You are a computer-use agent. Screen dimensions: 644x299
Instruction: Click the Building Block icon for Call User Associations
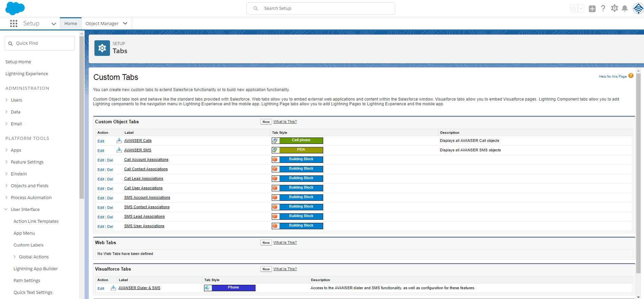275,188
